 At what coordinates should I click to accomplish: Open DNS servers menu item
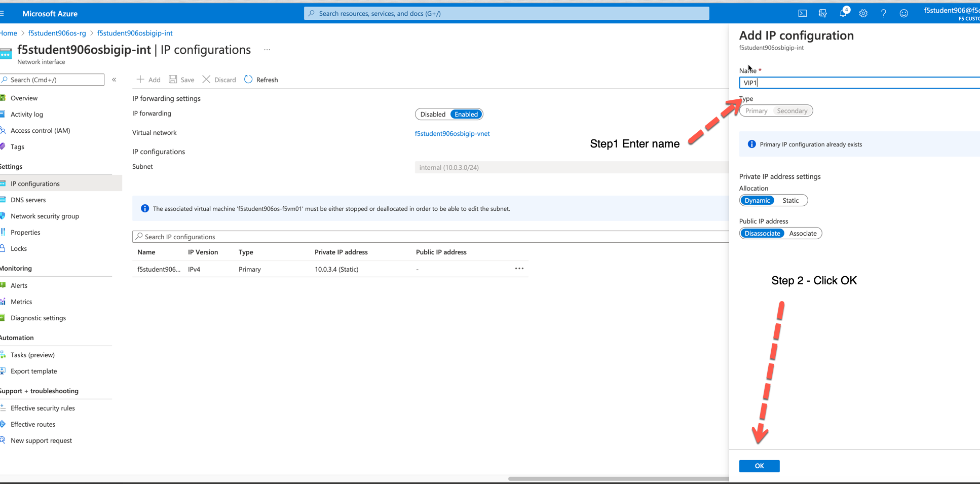coord(28,200)
